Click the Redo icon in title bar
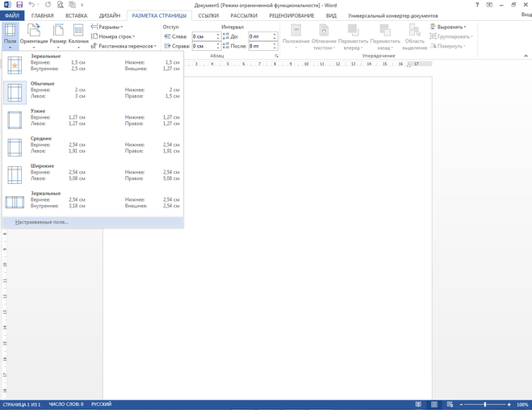The image size is (532, 410). tap(48, 5)
